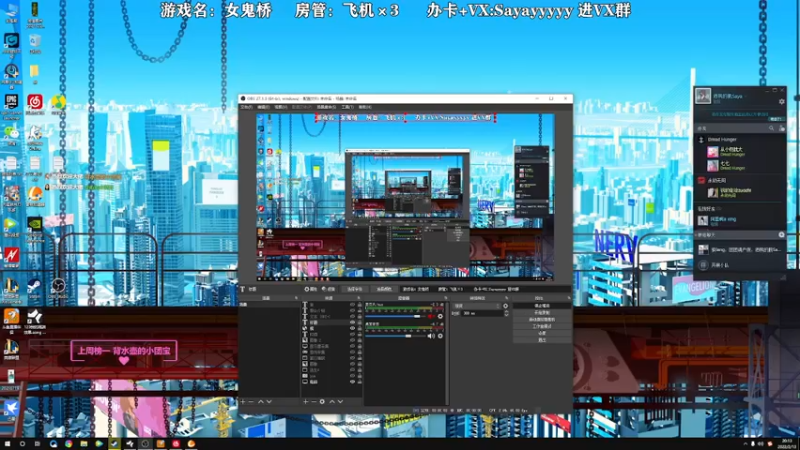
Task: Toggle visibility of the second text source
Action: point(352,311)
